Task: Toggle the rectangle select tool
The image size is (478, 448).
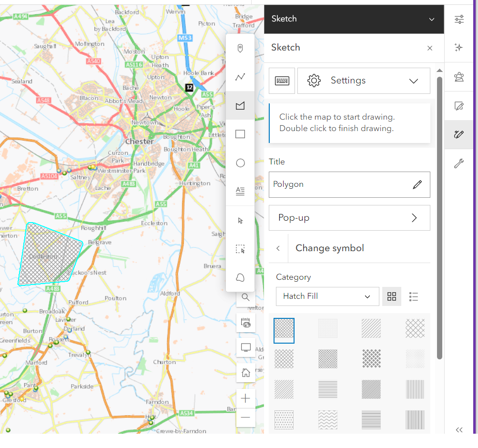Action: [240, 249]
